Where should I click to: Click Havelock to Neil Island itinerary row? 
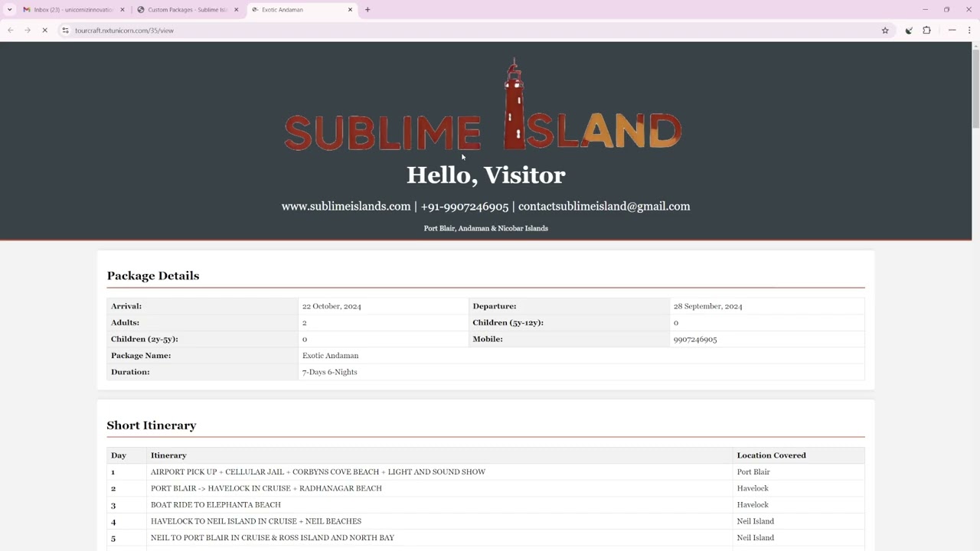(x=485, y=521)
